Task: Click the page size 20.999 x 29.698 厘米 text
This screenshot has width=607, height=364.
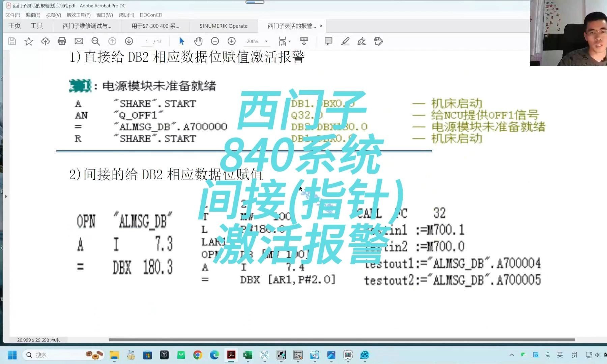Action: (38, 340)
